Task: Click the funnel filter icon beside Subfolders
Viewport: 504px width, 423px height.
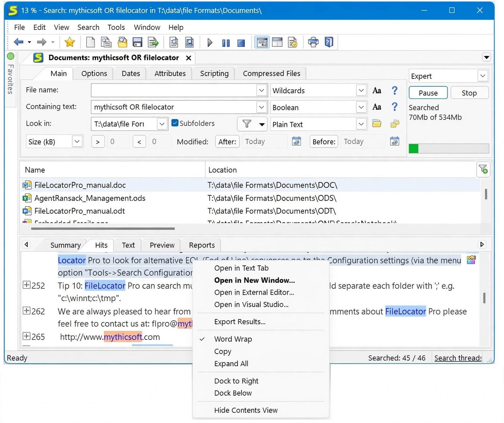Action: click(x=247, y=124)
